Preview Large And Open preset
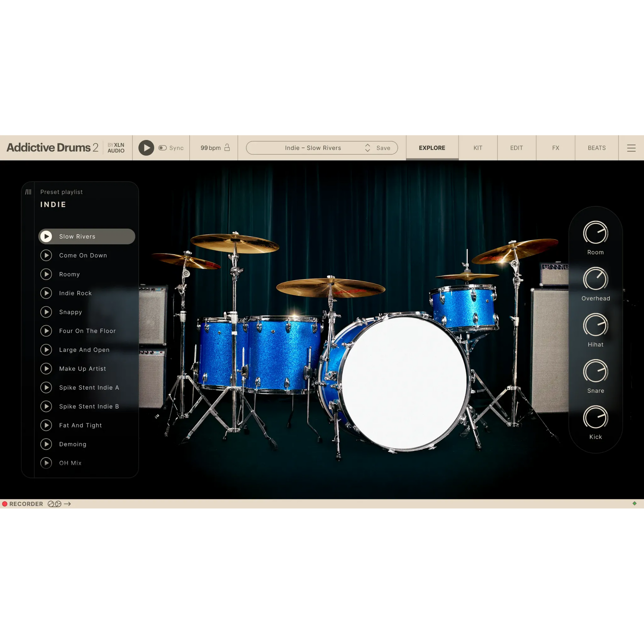Viewport: 644px width, 644px height. (46, 350)
